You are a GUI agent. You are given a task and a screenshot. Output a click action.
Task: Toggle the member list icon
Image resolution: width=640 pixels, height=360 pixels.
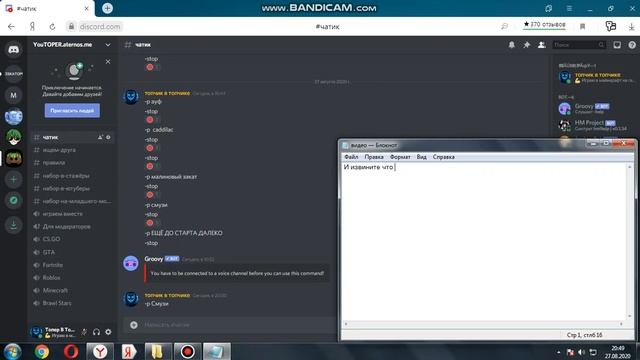click(x=542, y=45)
